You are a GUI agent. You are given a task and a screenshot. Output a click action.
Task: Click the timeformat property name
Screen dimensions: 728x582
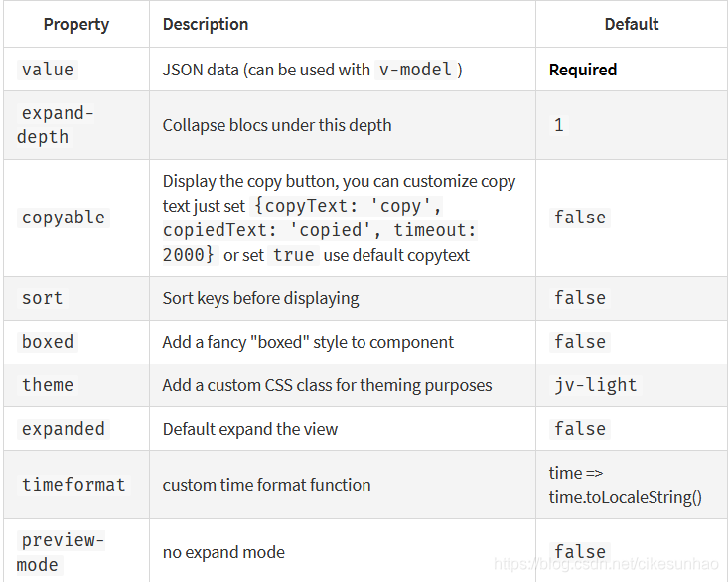click(x=73, y=485)
